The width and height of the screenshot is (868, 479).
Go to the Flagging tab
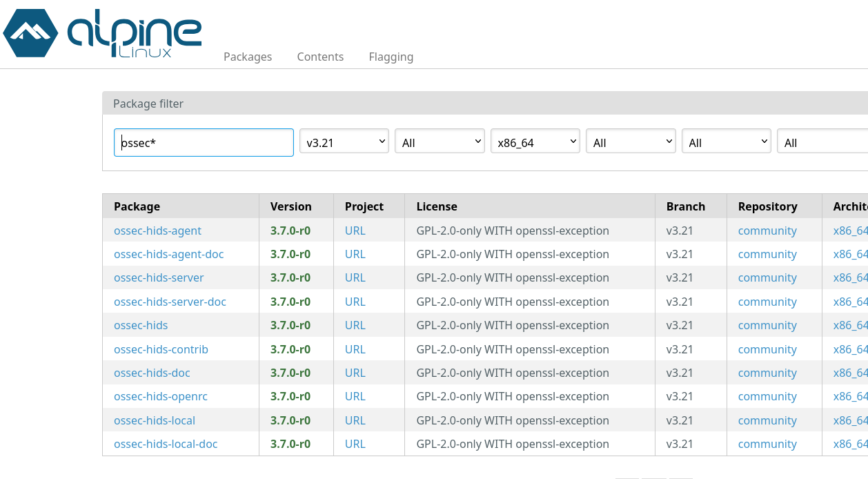tap(391, 57)
